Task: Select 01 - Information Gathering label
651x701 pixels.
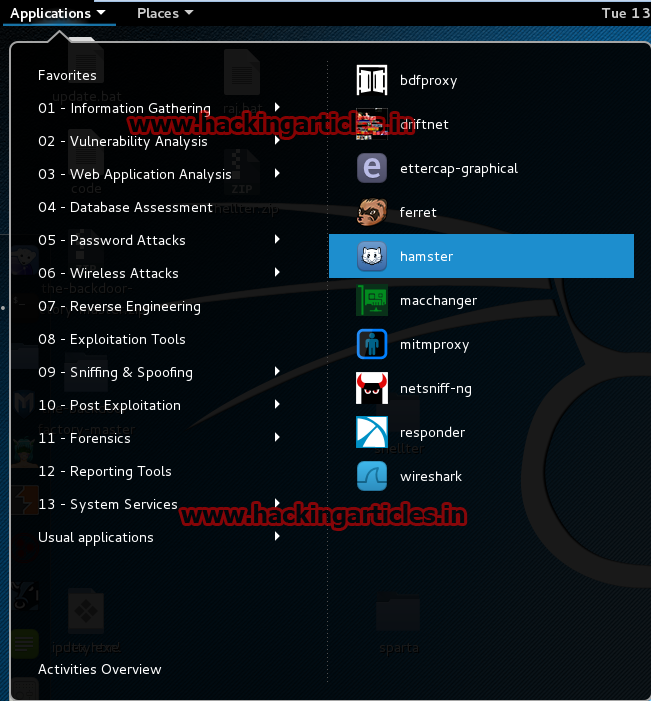Action: point(124,109)
